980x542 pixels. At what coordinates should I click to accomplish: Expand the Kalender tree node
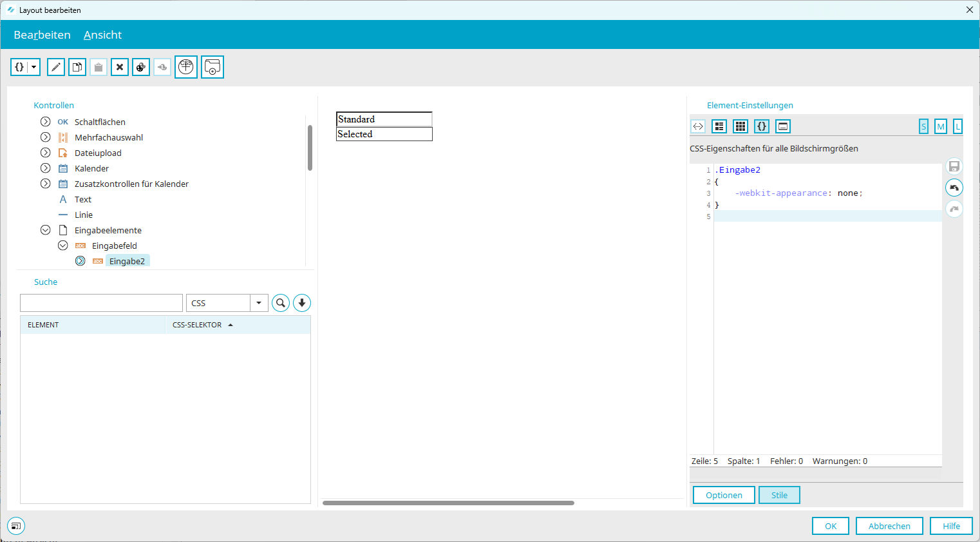(45, 168)
